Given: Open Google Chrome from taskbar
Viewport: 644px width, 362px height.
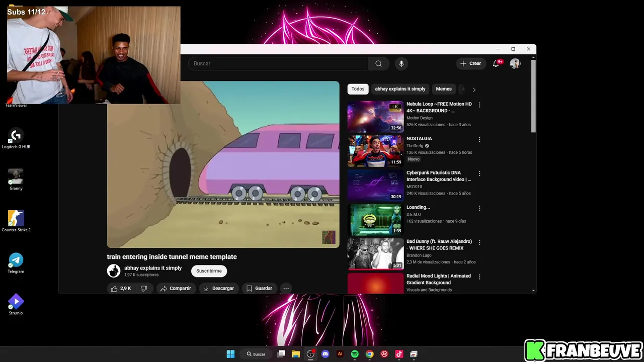Looking at the screenshot, I should (369, 354).
